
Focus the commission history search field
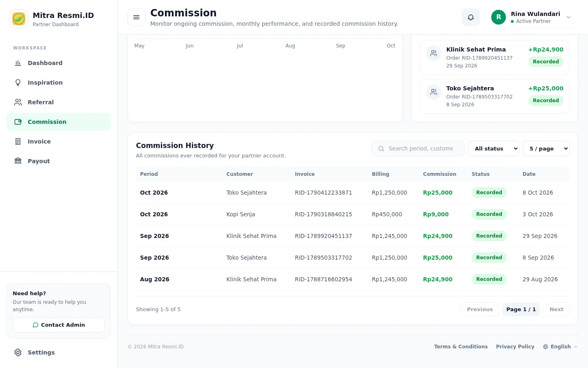click(x=418, y=148)
